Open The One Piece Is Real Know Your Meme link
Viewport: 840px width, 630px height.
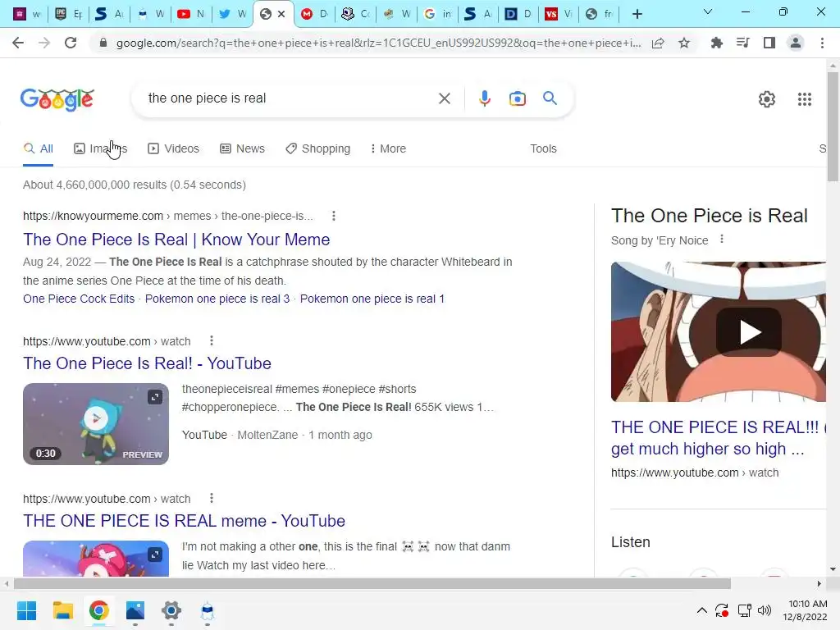click(176, 240)
